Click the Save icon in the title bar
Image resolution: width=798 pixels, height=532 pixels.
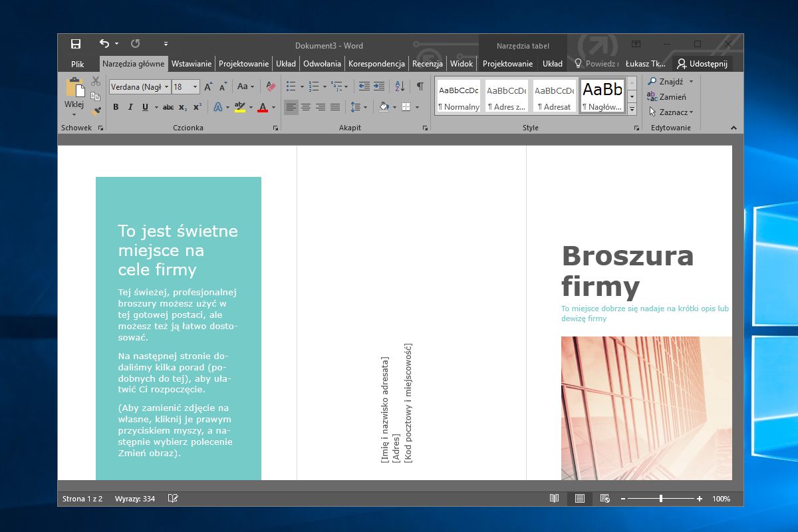[x=76, y=44]
